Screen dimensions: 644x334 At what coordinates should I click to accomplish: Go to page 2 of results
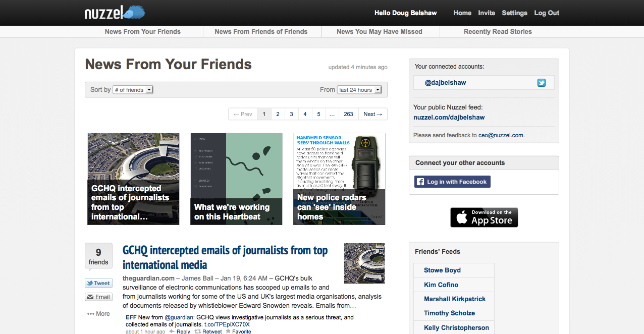pyautogui.click(x=278, y=114)
